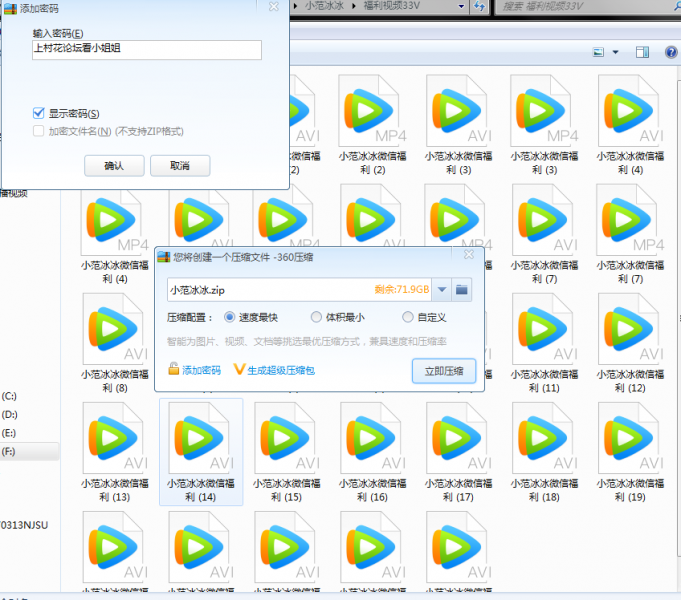Select AVI file 小范冰冰微信福利 (15)
This screenshot has width=681, height=600.
(287, 452)
